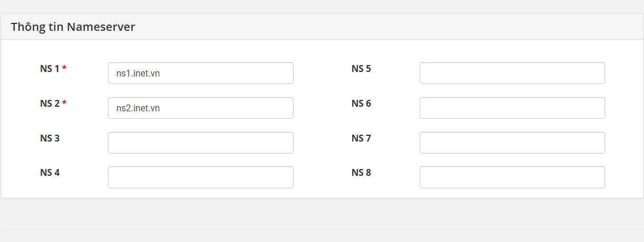The width and height of the screenshot is (644, 242).
Task: Select the NS 6 nameserver text box
Action: [512, 108]
